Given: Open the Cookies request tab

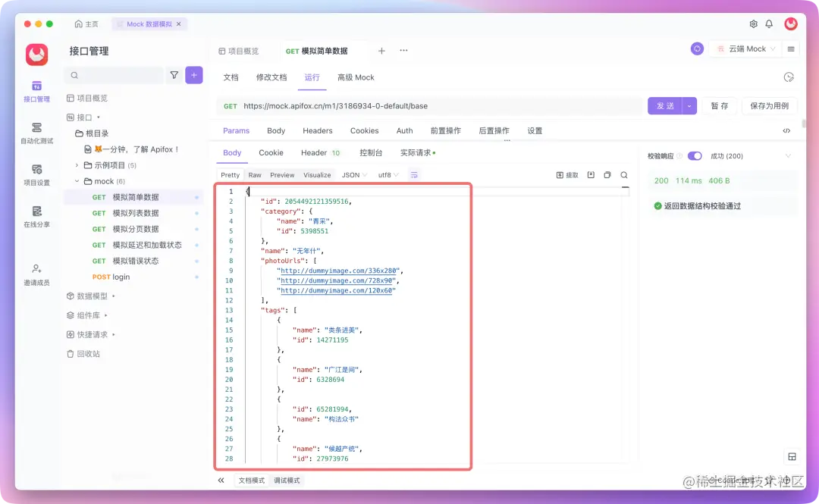Looking at the screenshot, I should [x=364, y=130].
